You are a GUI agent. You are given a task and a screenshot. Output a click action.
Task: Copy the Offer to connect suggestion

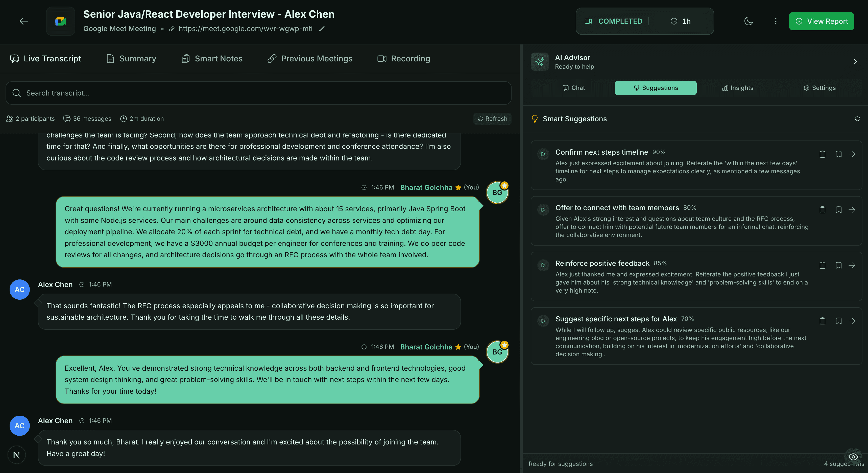(822, 210)
